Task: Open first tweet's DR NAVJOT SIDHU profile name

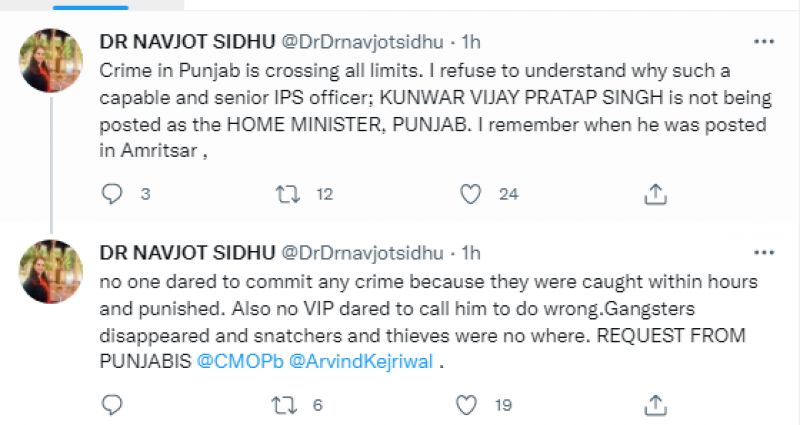Action: [x=188, y=42]
